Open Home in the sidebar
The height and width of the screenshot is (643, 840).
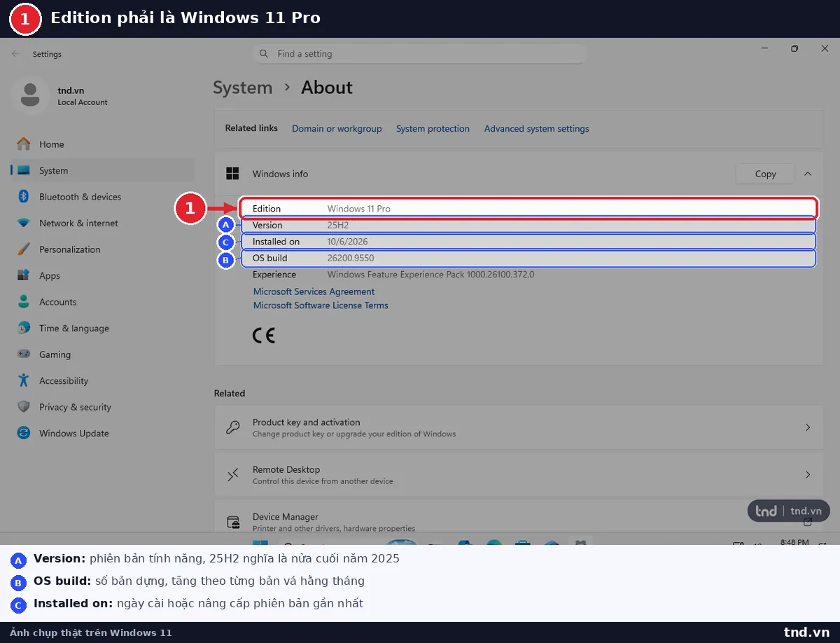click(102, 144)
